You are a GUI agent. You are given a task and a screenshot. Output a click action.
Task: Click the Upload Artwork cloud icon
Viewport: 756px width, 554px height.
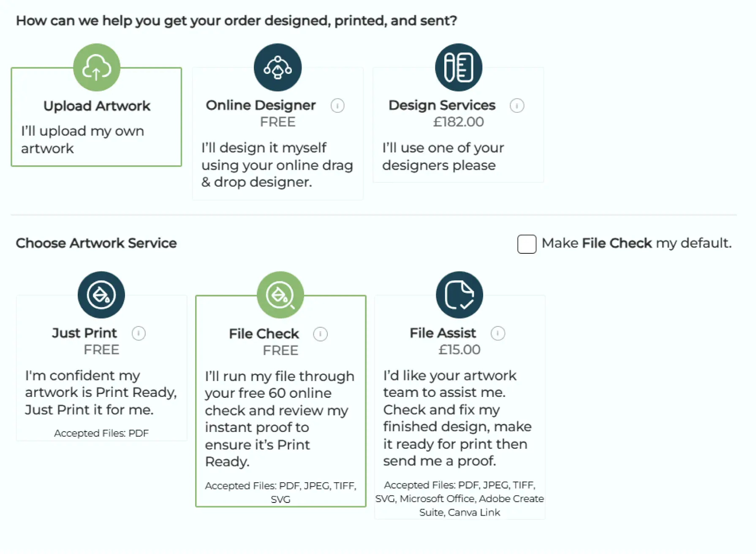pyautogui.click(x=96, y=68)
